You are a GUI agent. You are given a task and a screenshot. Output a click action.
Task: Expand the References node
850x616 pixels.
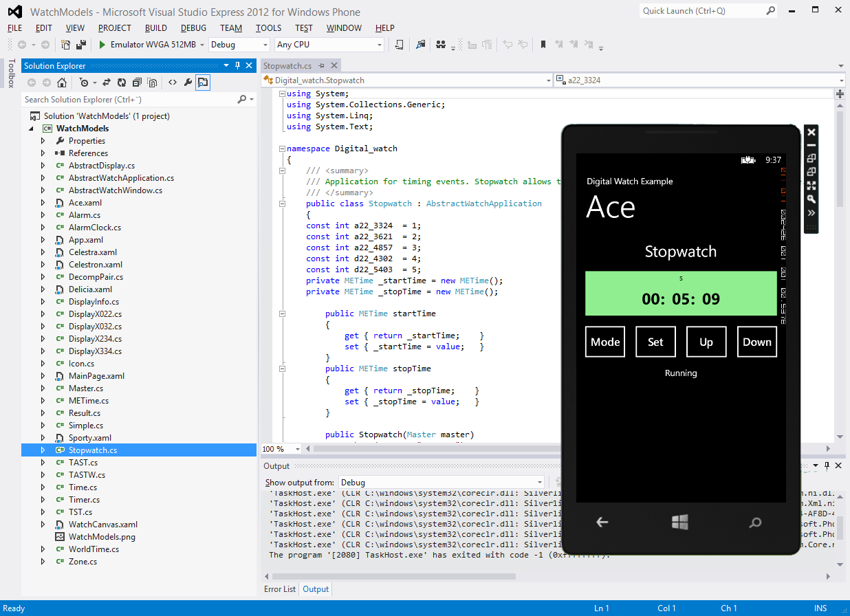(43, 153)
